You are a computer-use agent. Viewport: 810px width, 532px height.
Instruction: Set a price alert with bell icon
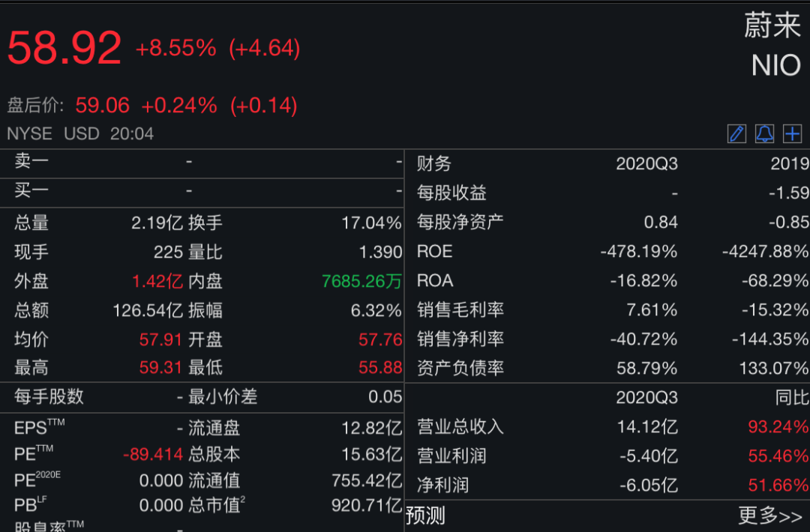(x=764, y=134)
